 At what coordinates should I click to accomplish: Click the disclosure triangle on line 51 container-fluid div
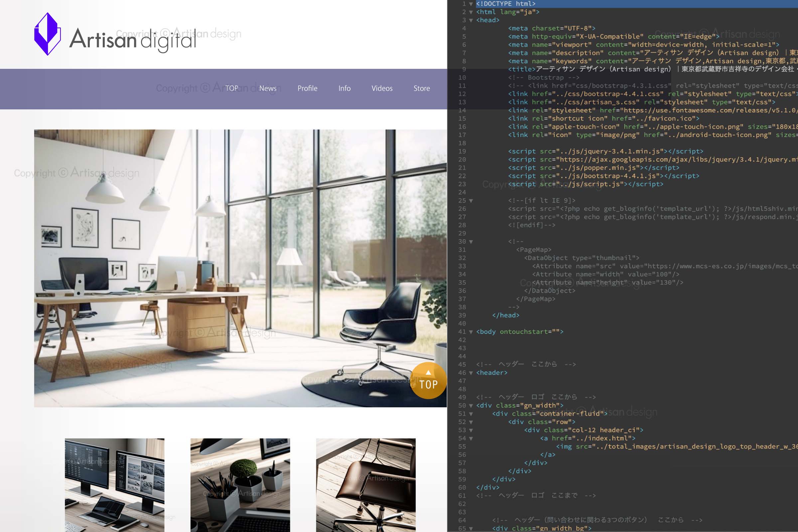471,414
